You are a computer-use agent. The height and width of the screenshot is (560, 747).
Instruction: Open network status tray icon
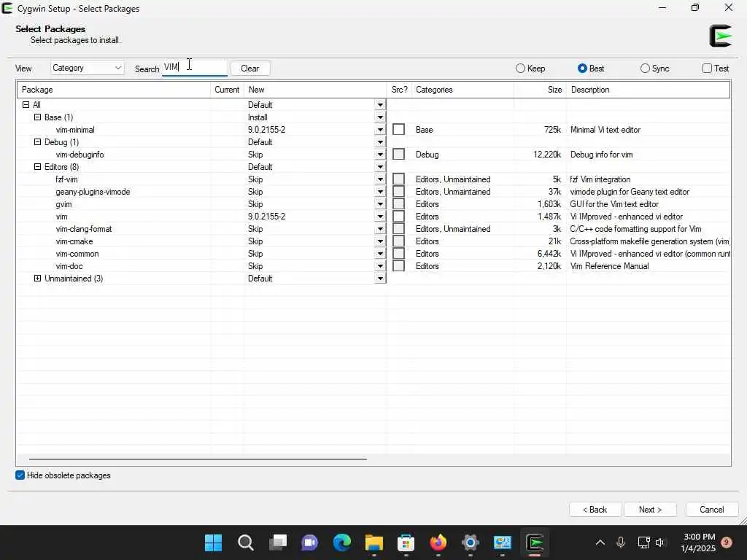(643, 542)
